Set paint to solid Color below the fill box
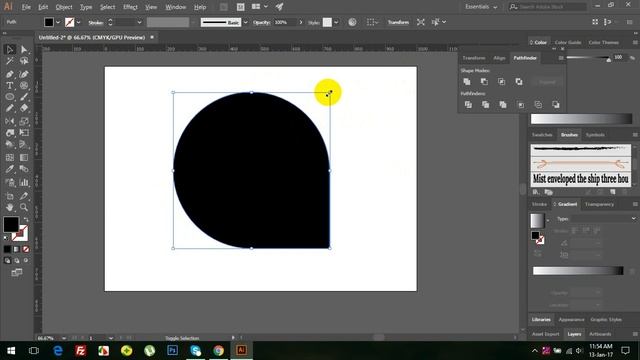 (x=7, y=249)
